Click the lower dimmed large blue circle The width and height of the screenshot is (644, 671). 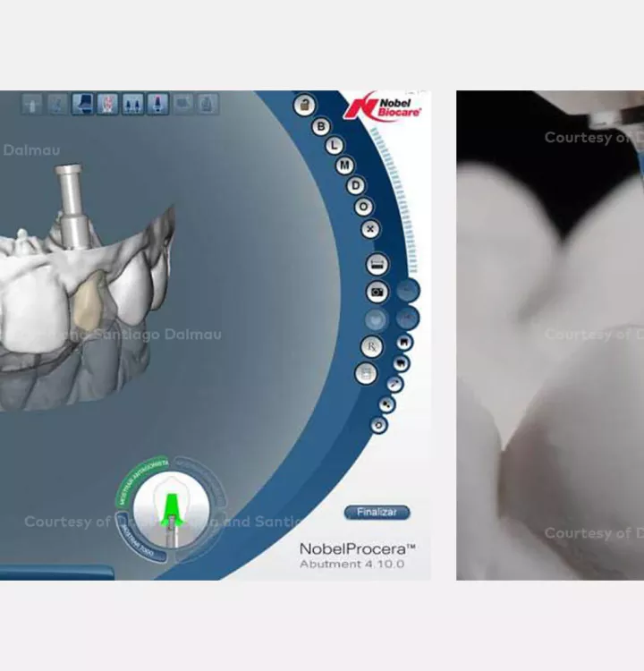click(x=407, y=319)
